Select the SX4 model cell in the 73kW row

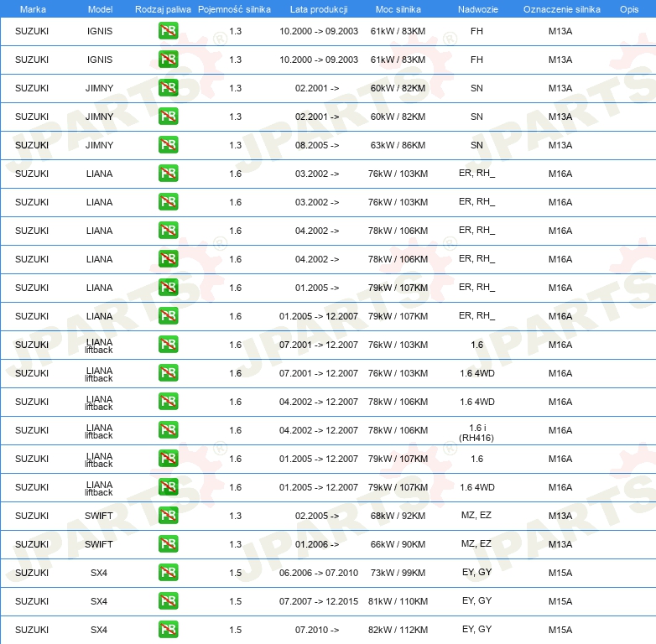coord(99,573)
